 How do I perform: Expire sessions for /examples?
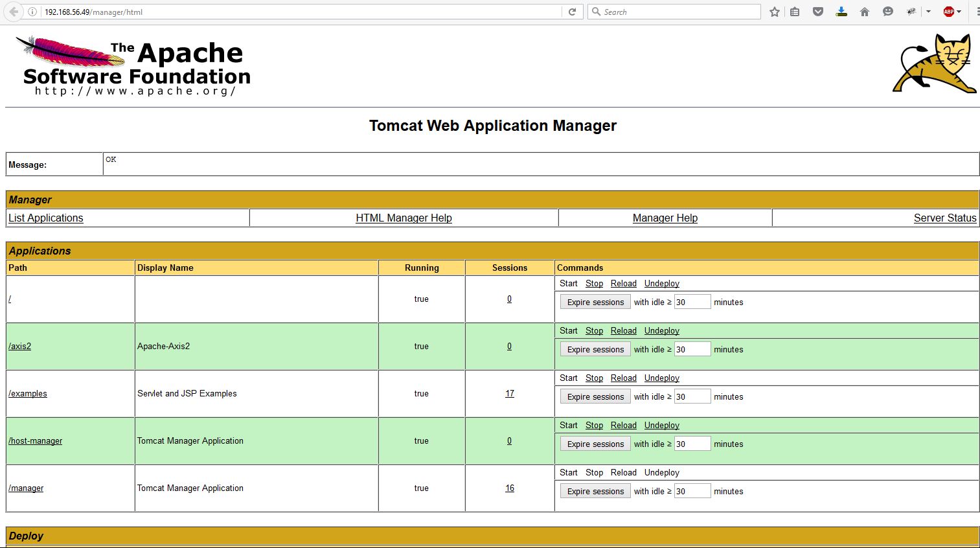(595, 397)
